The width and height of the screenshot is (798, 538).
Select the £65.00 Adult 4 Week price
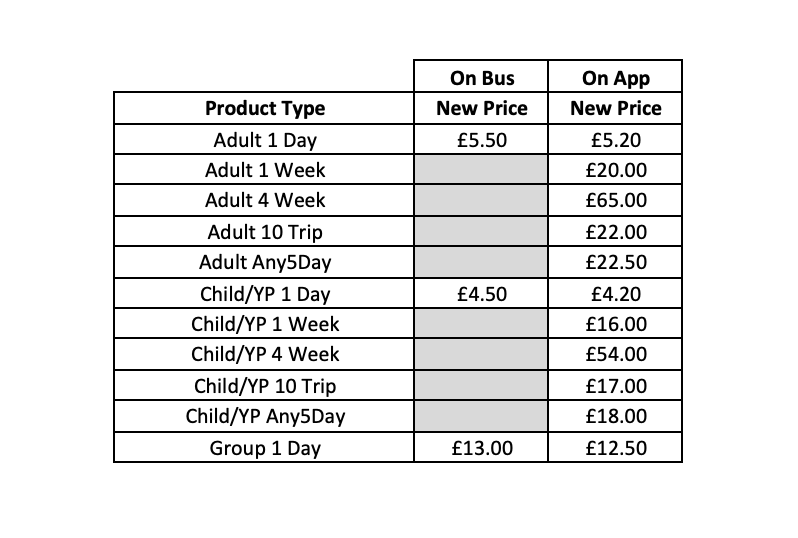(616, 200)
